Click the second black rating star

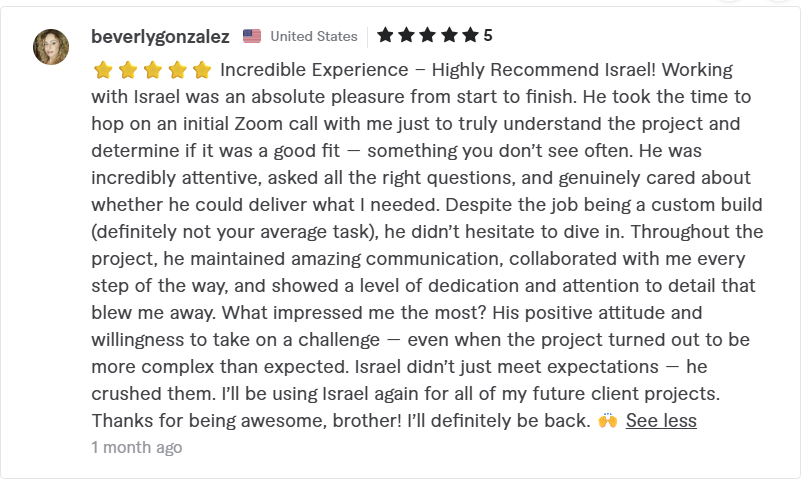(x=407, y=35)
